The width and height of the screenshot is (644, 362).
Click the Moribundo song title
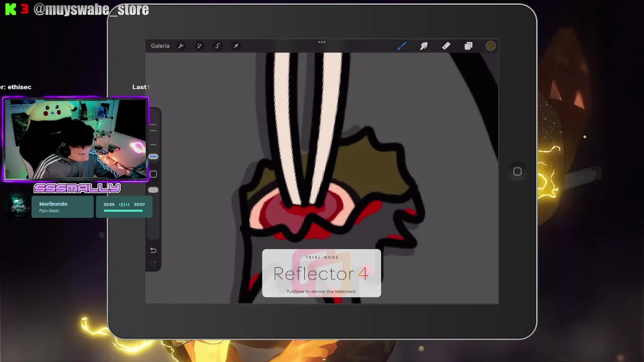click(x=53, y=204)
